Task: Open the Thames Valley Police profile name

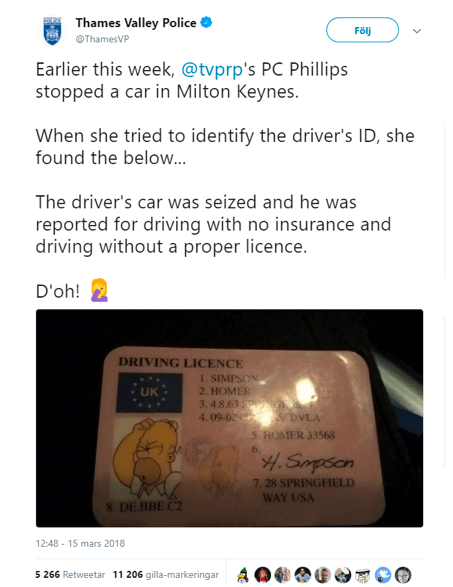Action: [136, 23]
